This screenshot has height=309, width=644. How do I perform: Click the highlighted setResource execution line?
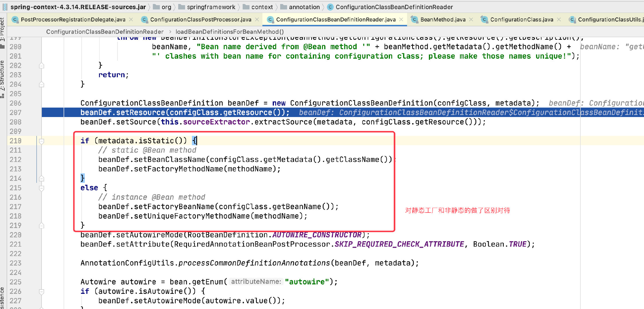(343, 112)
